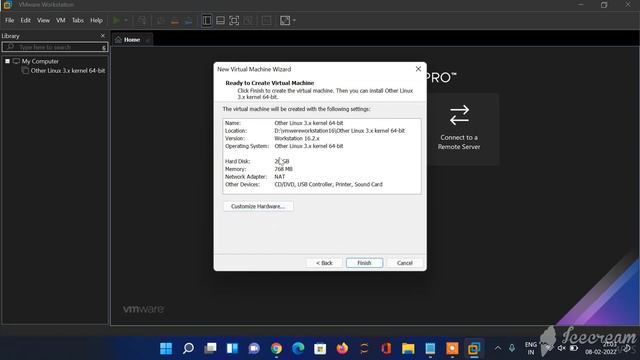Click the 768 MB memory value
The image size is (640, 360).
(283, 169)
